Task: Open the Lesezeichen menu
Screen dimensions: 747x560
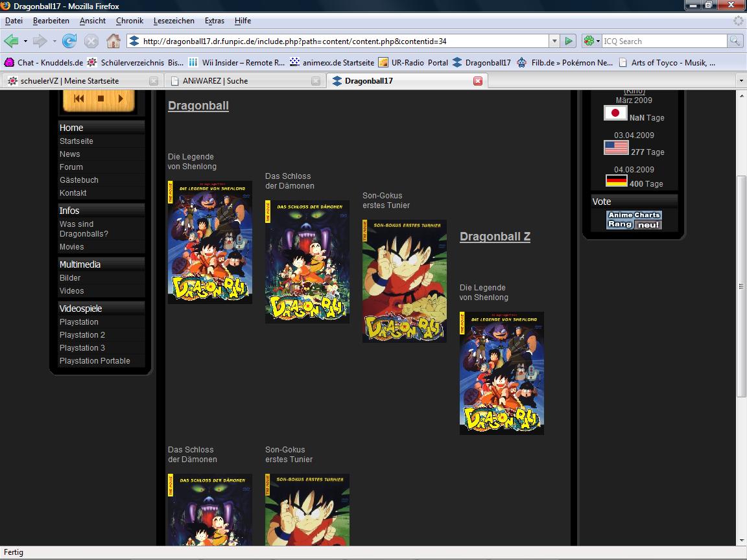Action: coord(174,21)
